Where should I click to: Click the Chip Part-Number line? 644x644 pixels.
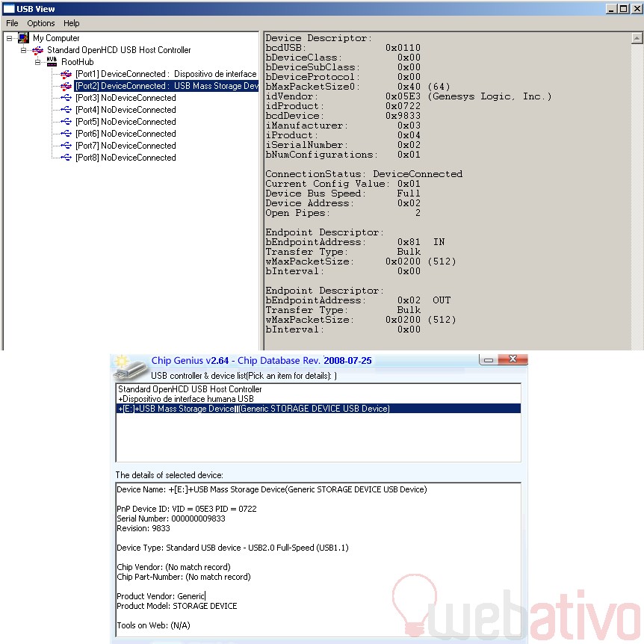point(184,577)
